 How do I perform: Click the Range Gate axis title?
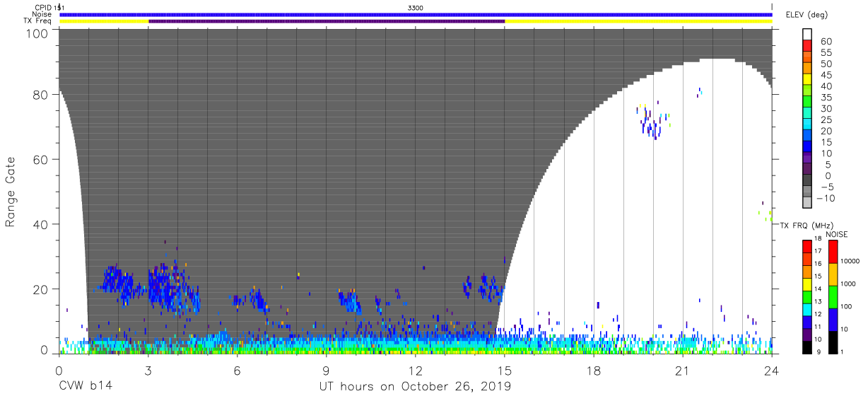point(11,192)
